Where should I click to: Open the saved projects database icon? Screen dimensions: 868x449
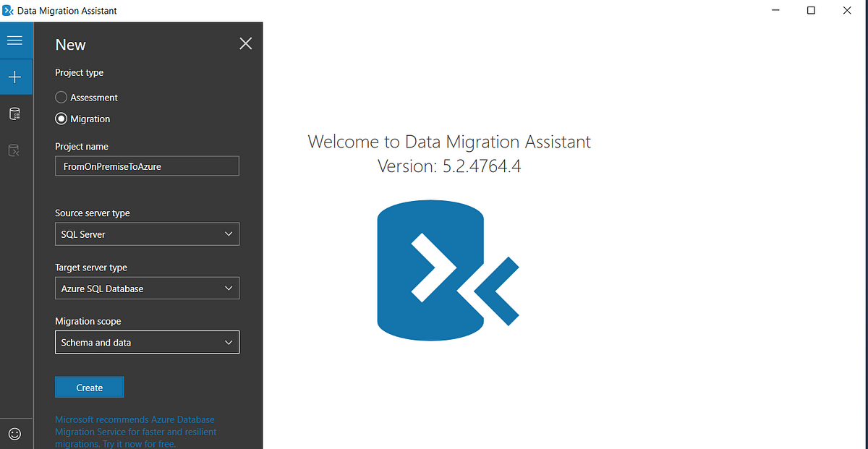[x=15, y=114]
